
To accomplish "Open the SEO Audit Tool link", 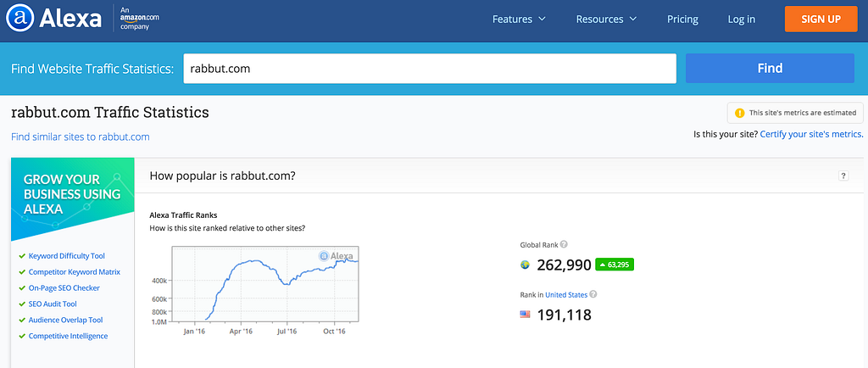I will pos(53,304).
